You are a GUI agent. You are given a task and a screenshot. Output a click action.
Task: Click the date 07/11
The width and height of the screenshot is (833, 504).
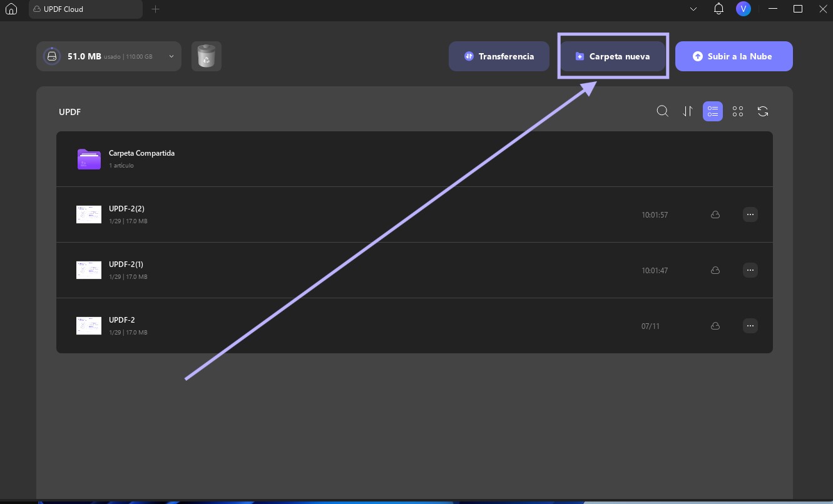(x=651, y=326)
